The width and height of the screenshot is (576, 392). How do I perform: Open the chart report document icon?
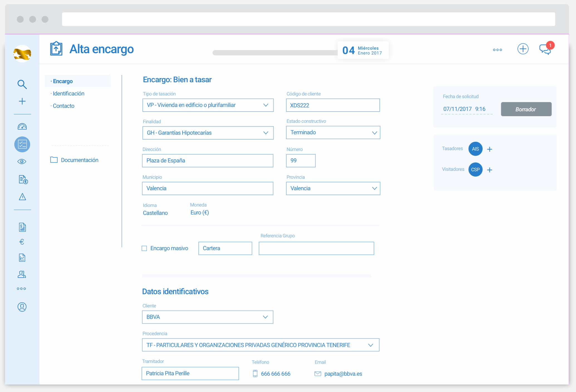click(x=22, y=258)
